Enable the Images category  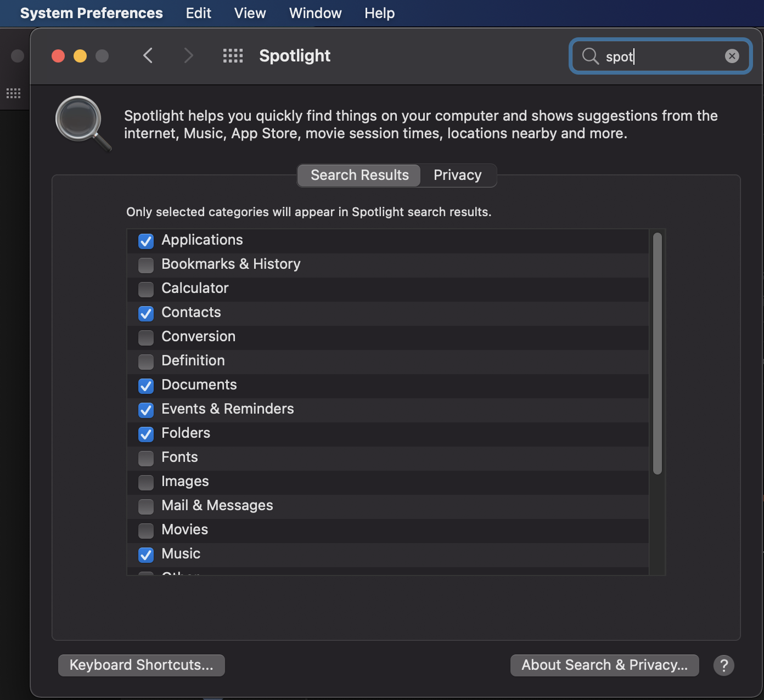(146, 482)
